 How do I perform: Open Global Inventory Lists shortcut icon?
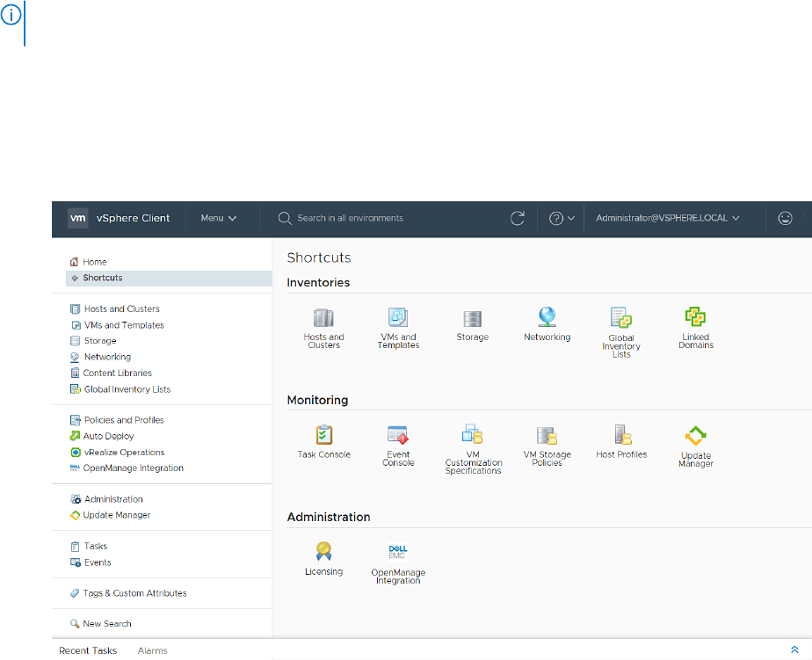(x=621, y=317)
